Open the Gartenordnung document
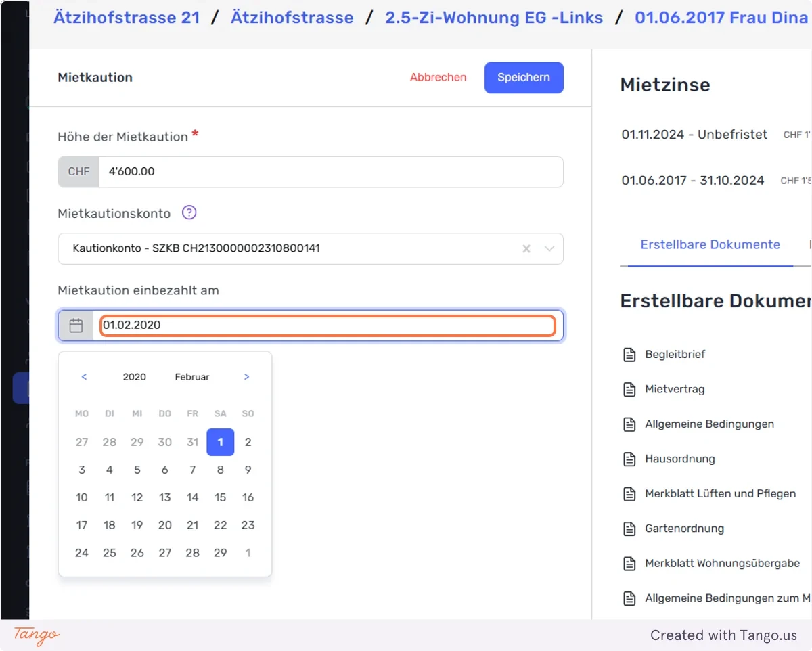Screen dimensions: 812x651 pyautogui.click(x=684, y=529)
